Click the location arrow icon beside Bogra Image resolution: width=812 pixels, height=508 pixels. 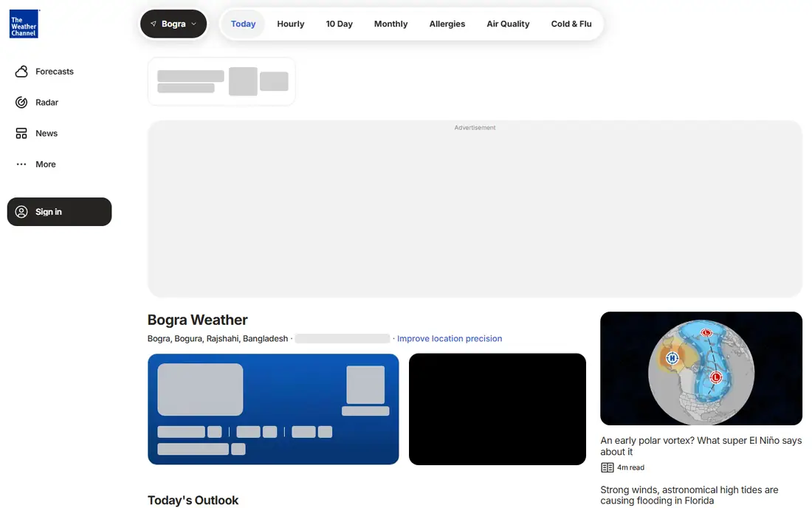(154, 24)
